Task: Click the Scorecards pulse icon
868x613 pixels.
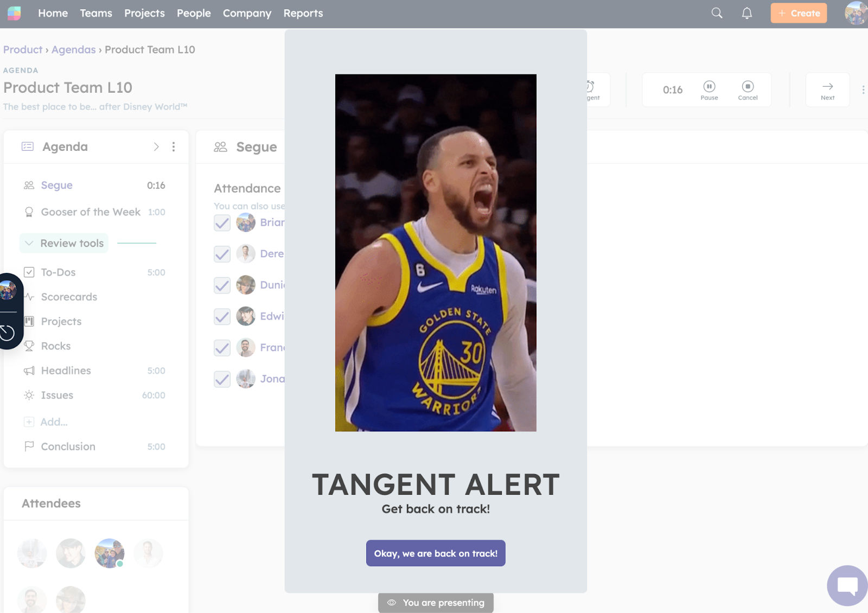Action: 29,297
